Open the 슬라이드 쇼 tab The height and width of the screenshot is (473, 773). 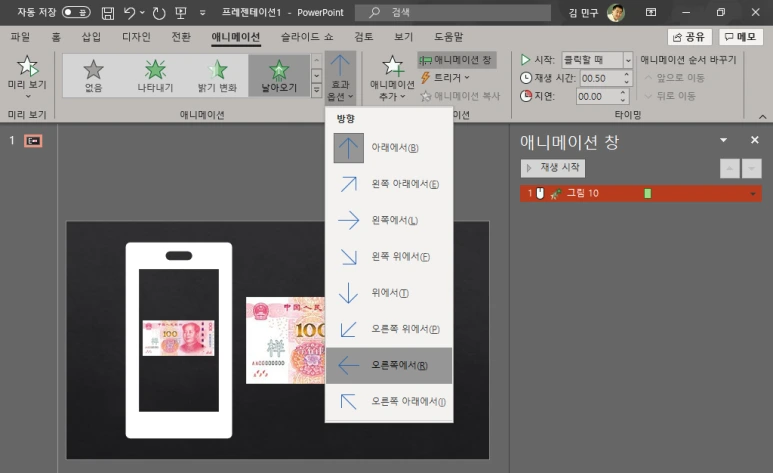coord(307,36)
